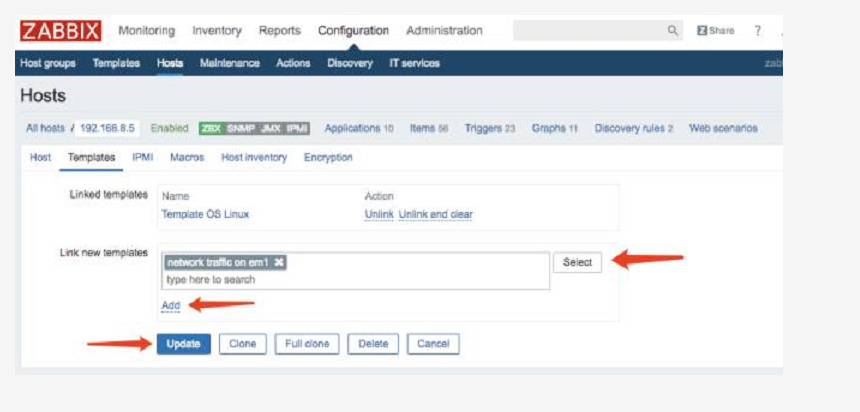This screenshot has height=412, width=860.
Task: Click the Share button in header
Action: (x=716, y=31)
